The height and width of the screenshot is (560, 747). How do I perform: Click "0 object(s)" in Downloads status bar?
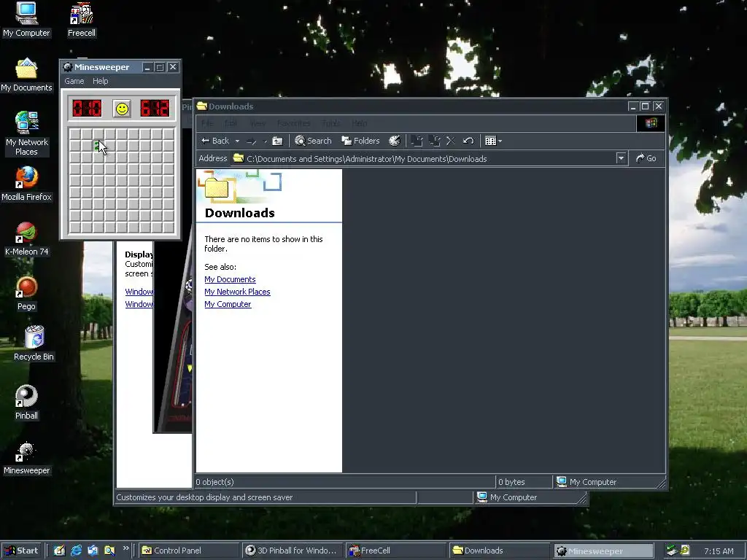coord(215,482)
